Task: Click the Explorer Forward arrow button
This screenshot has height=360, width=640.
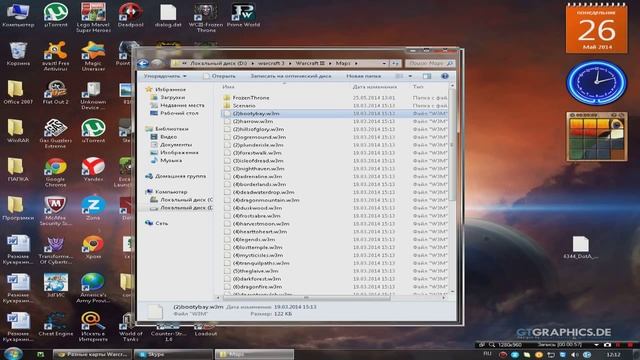Action: click(156, 63)
